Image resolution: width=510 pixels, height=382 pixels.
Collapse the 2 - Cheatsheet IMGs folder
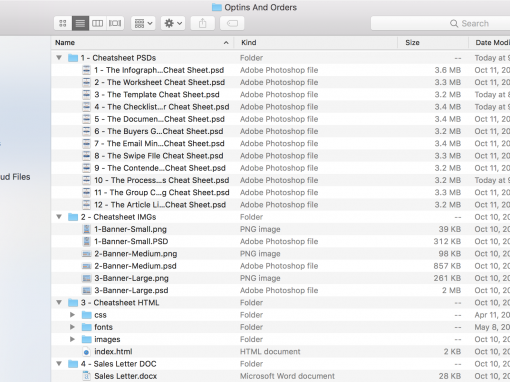59,217
